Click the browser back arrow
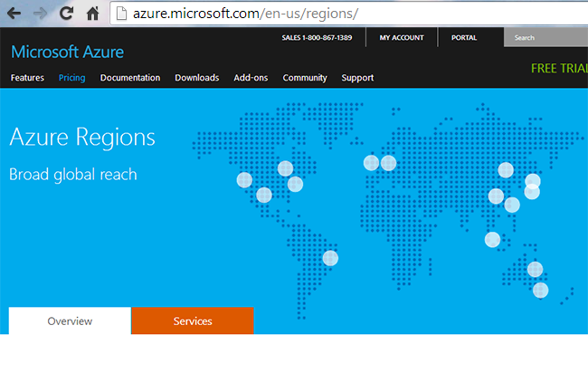 click(x=14, y=14)
